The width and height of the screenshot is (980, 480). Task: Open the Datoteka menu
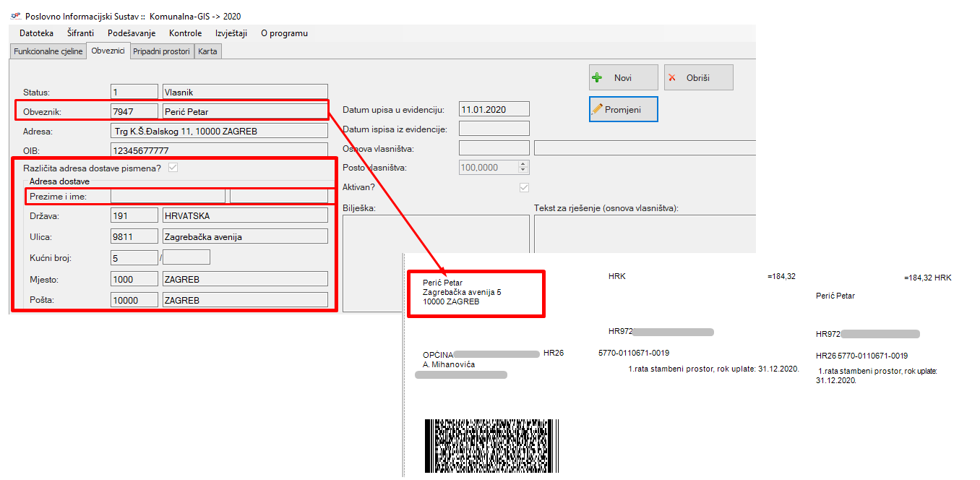[36, 33]
